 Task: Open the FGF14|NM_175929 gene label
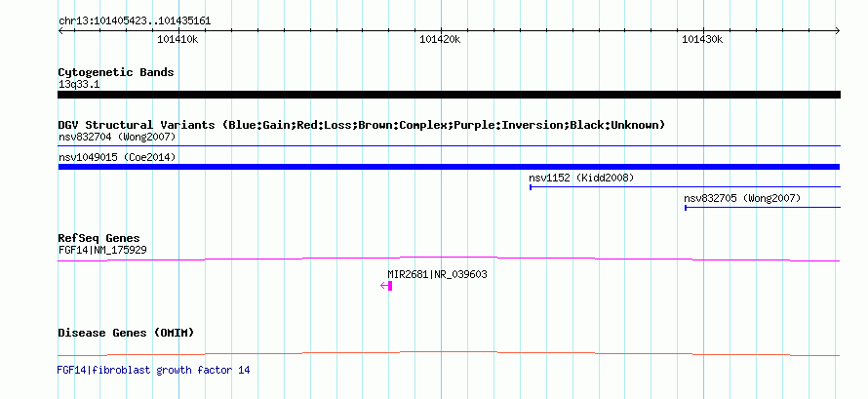click(102, 251)
